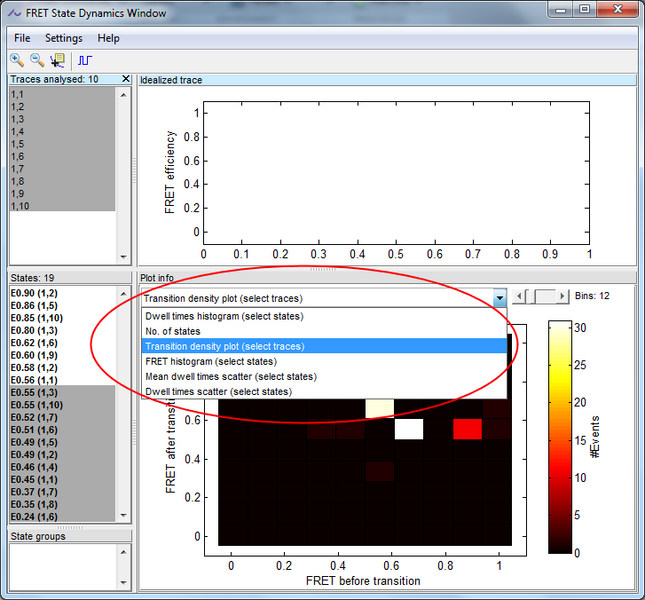Open the Settings menu
The width and height of the screenshot is (645, 600).
(63, 38)
